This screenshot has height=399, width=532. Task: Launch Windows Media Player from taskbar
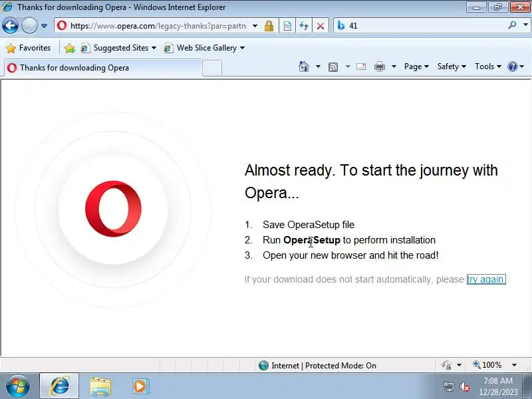(x=140, y=386)
